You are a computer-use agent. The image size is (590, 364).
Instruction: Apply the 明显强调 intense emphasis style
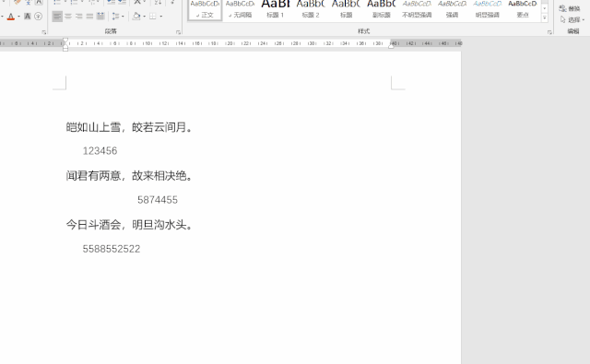tap(488, 10)
